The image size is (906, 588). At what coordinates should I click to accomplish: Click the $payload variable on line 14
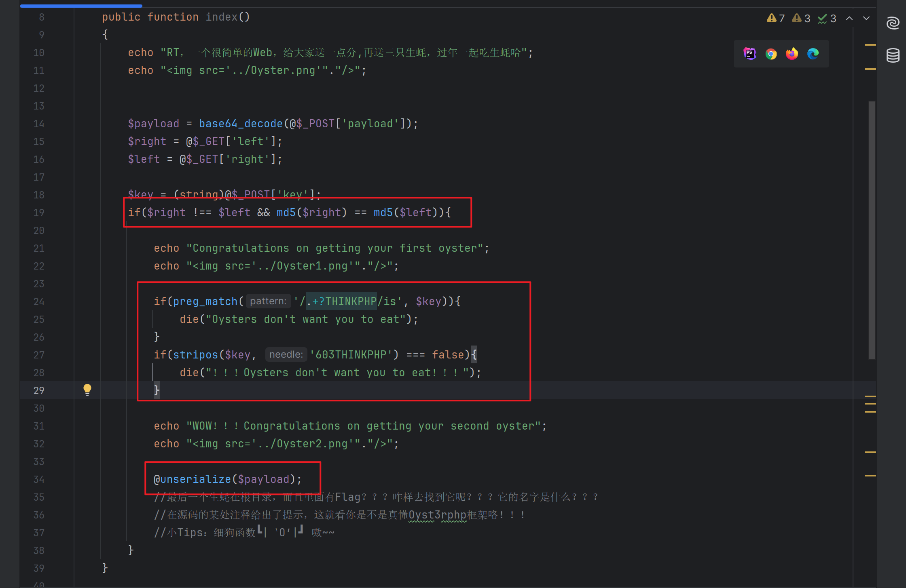click(153, 124)
